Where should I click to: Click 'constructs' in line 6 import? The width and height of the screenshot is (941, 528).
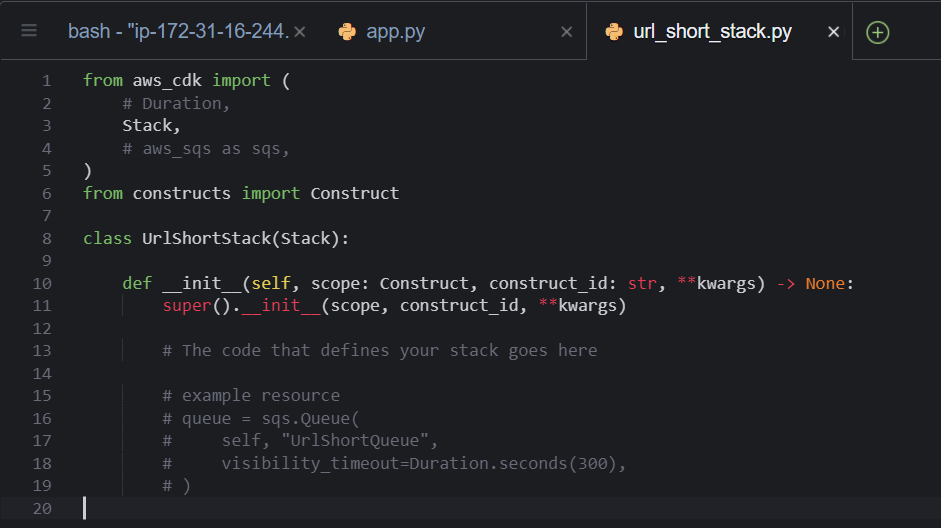181,193
